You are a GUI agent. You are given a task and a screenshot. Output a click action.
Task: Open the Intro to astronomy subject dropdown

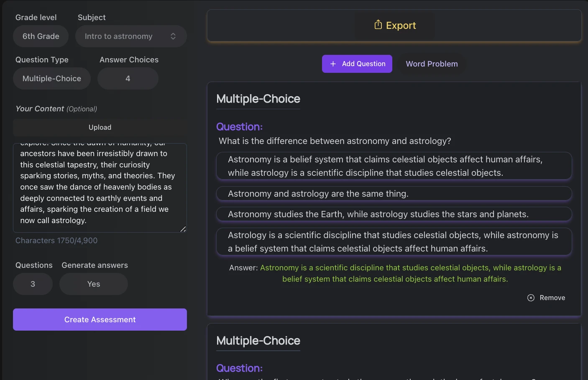click(x=131, y=36)
